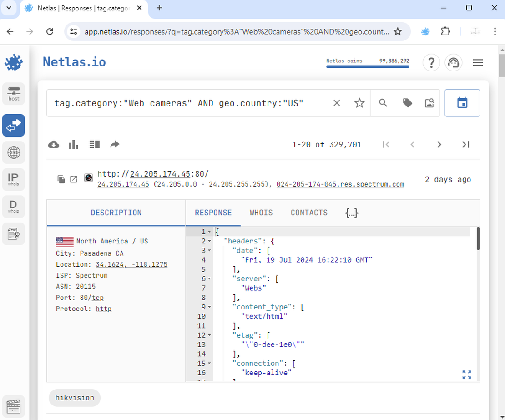Open IP whois sidebar tool

[14, 180]
